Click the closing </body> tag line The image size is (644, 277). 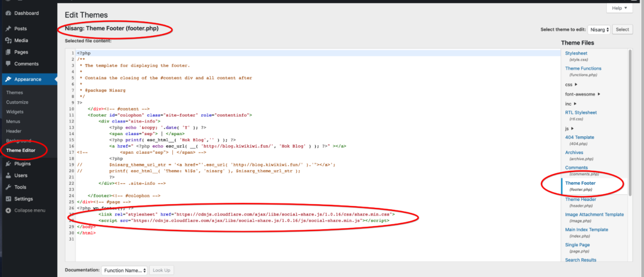(x=86, y=227)
